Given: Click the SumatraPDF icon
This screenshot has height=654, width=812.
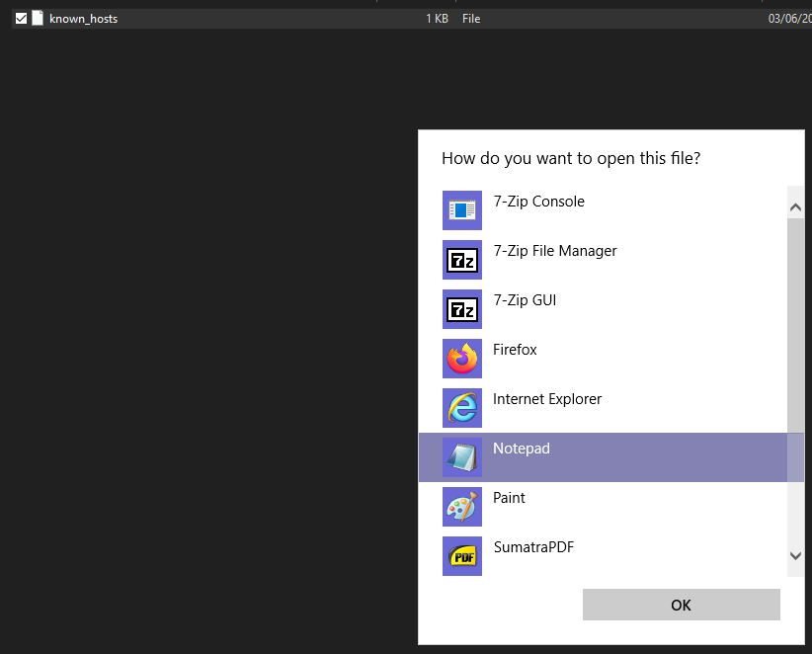Looking at the screenshot, I should (461, 556).
